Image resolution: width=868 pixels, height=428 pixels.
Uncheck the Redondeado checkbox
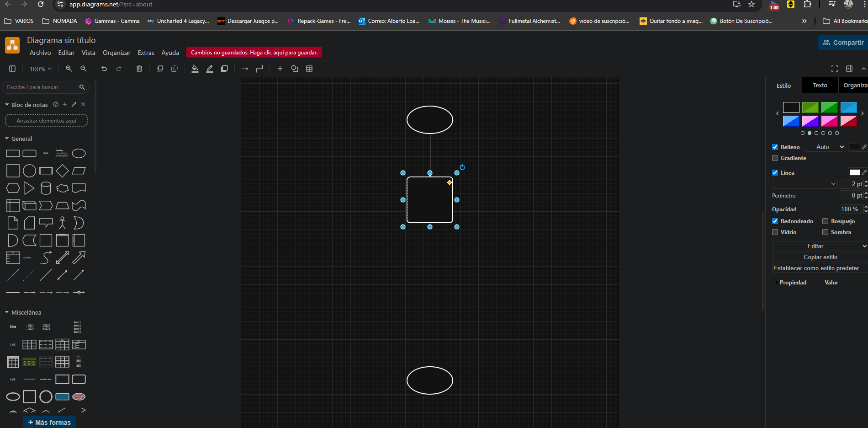pos(775,221)
